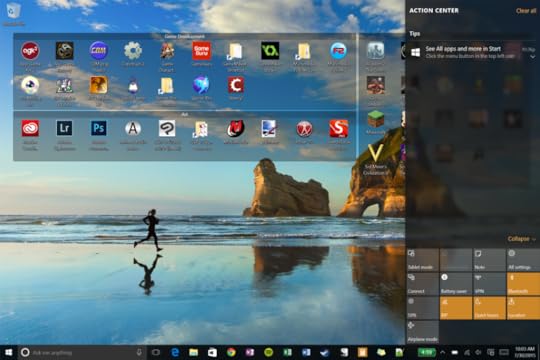Launch Adobe Photoshop (Ps) icon
The image size is (540, 360).
point(98,128)
